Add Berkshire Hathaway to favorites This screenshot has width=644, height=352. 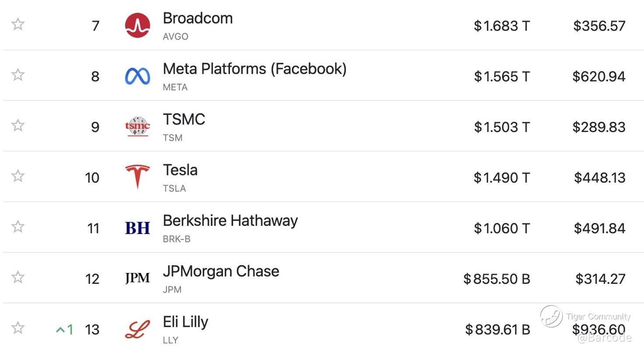tap(17, 227)
